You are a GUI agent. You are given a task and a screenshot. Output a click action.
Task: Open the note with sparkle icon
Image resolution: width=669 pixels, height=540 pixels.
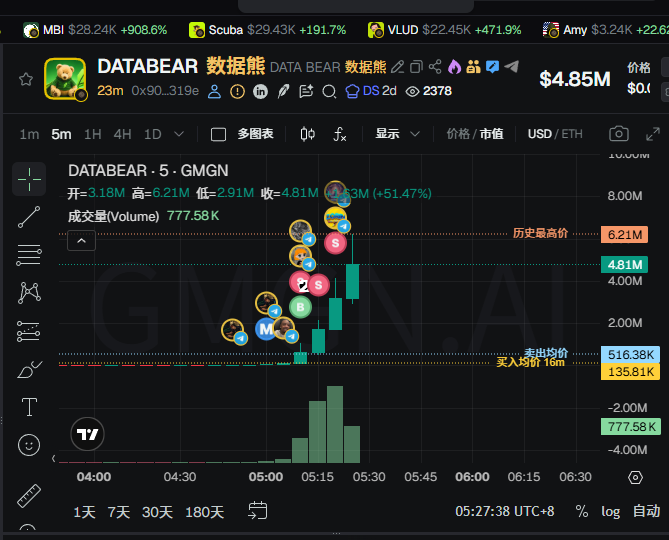point(306,91)
